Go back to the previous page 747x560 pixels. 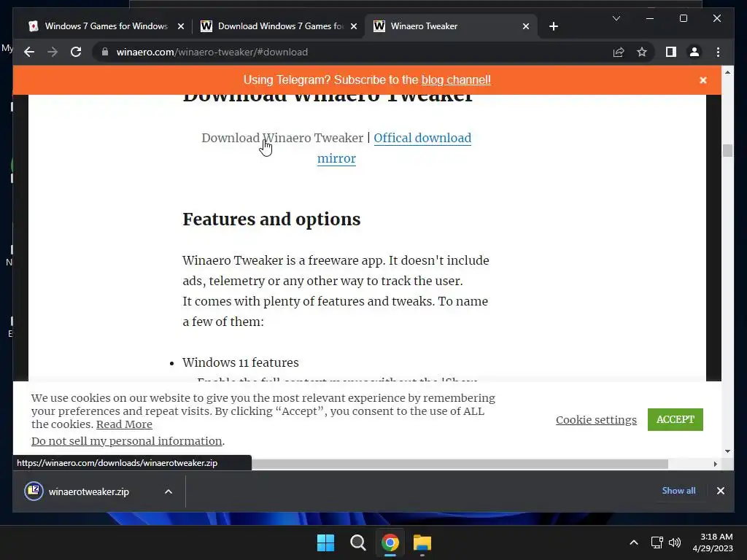[x=29, y=52]
